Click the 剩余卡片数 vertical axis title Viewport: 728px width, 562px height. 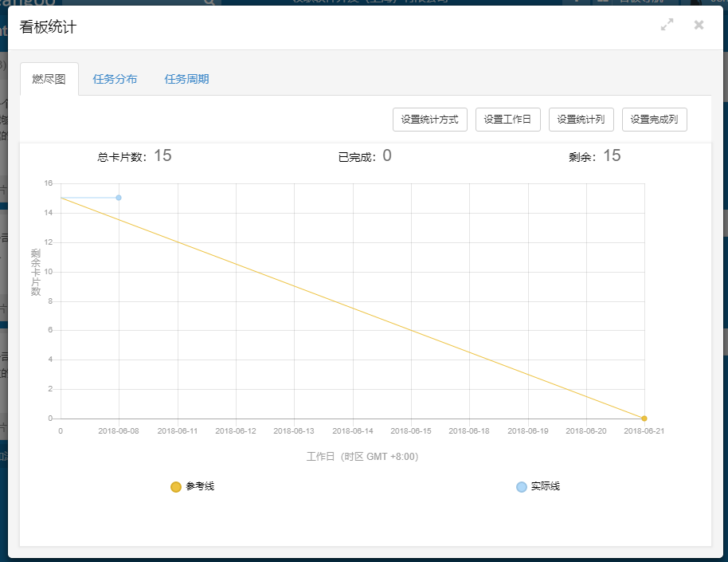click(36, 272)
